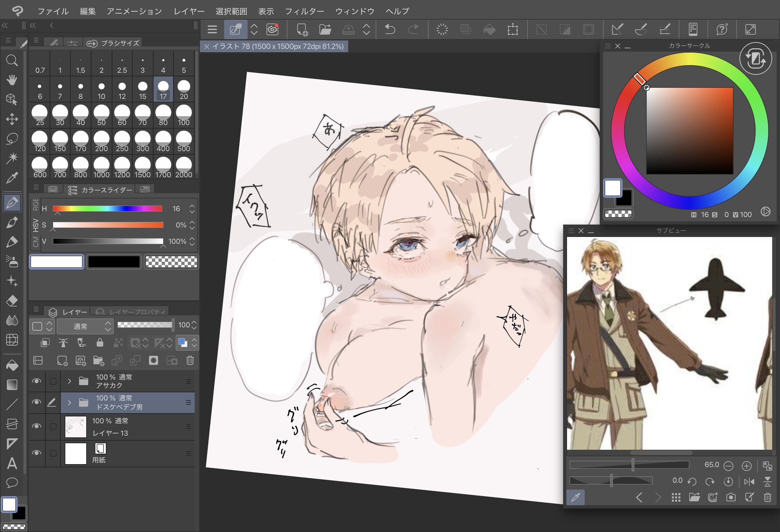Viewport: 780px width, 532px height.
Task: Open the command bar hamburger menu
Action: click(x=212, y=29)
